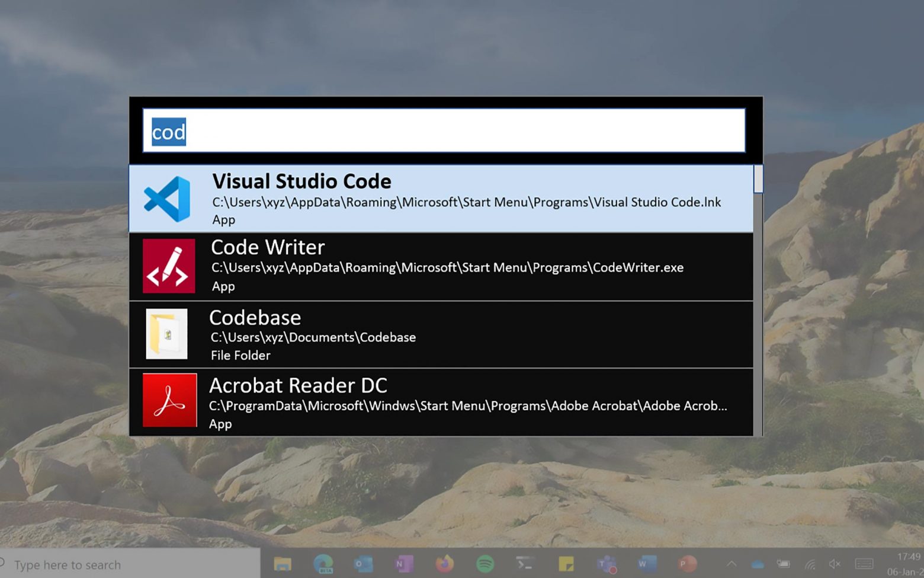The height and width of the screenshot is (578, 924).
Task: Open the touch keyboard from the tray
Action: click(x=864, y=564)
